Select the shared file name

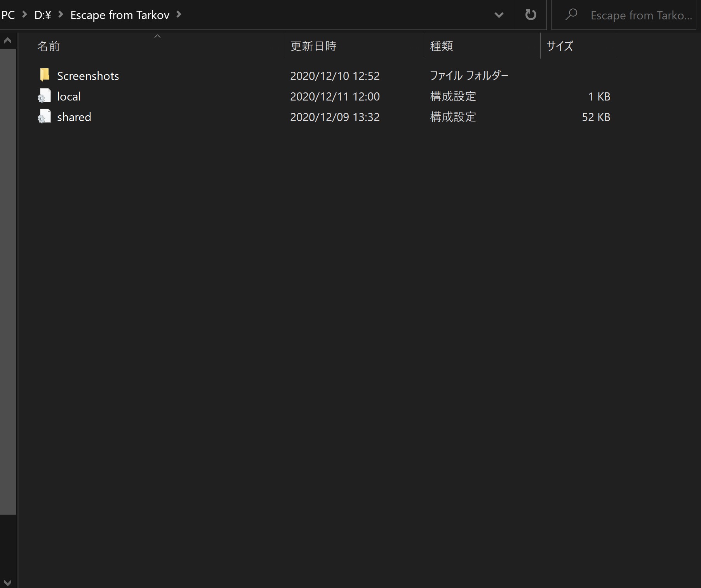[x=74, y=117]
